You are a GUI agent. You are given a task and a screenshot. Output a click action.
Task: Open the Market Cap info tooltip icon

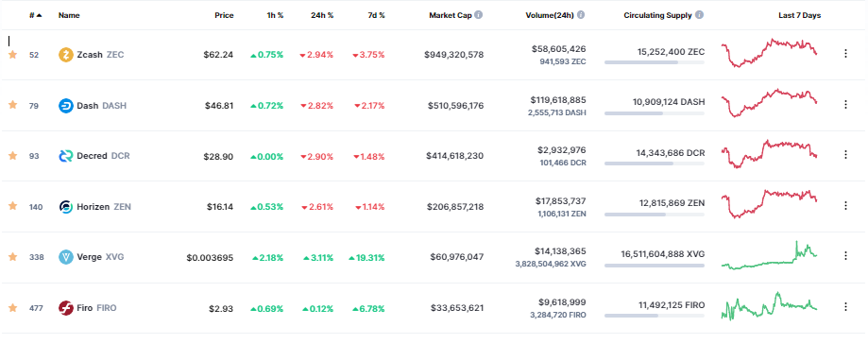point(479,15)
